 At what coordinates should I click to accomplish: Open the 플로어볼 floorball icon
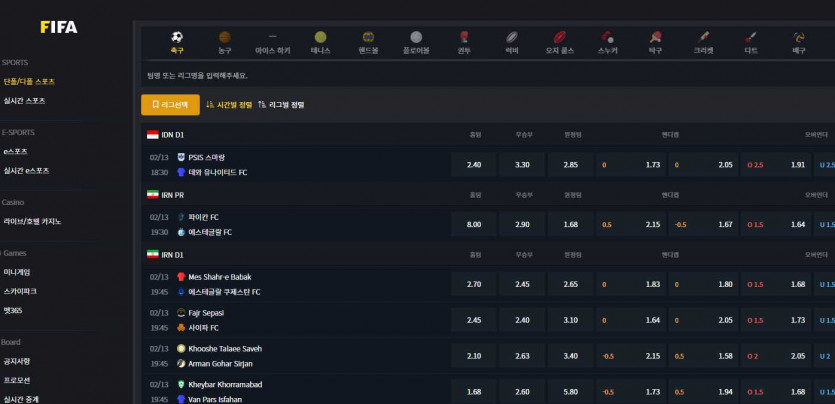[416, 37]
